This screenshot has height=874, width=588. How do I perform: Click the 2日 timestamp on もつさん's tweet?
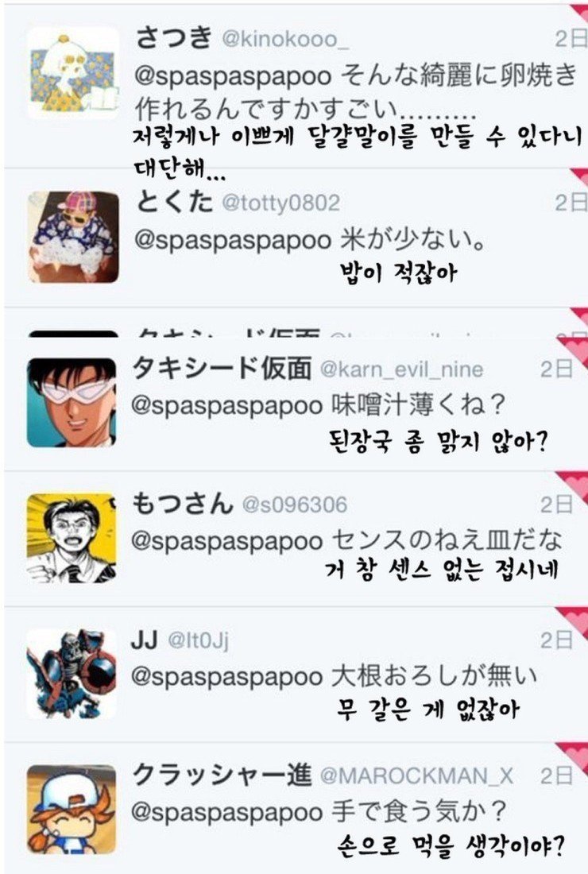556,505
